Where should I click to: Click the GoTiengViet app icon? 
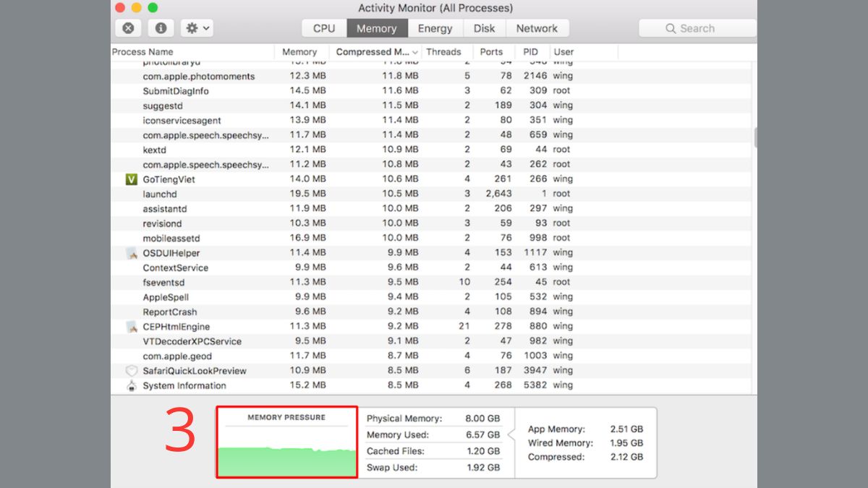[x=131, y=179]
